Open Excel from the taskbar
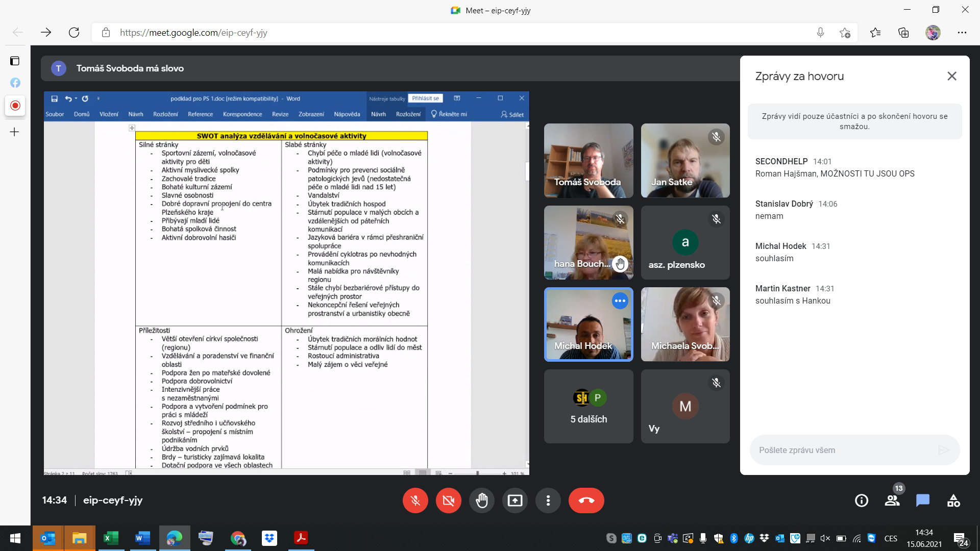The width and height of the screenshot is (980, 551). [x=111, y=538]
